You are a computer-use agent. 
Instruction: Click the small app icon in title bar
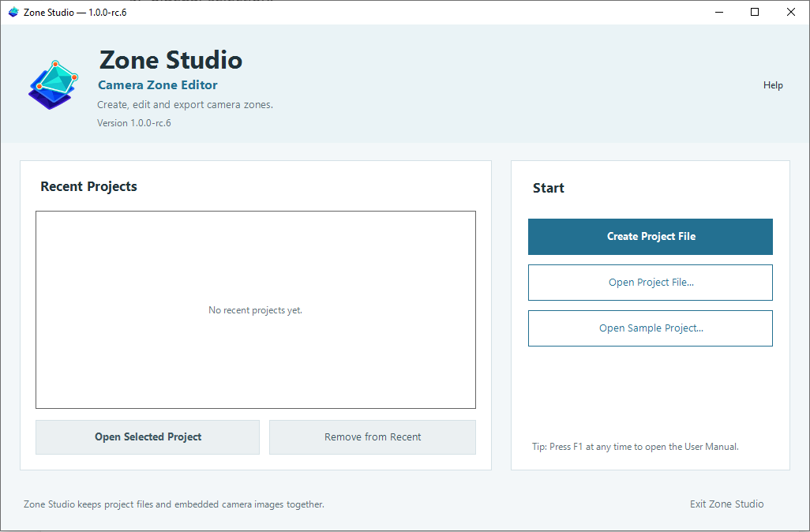(x=13, y=12)
